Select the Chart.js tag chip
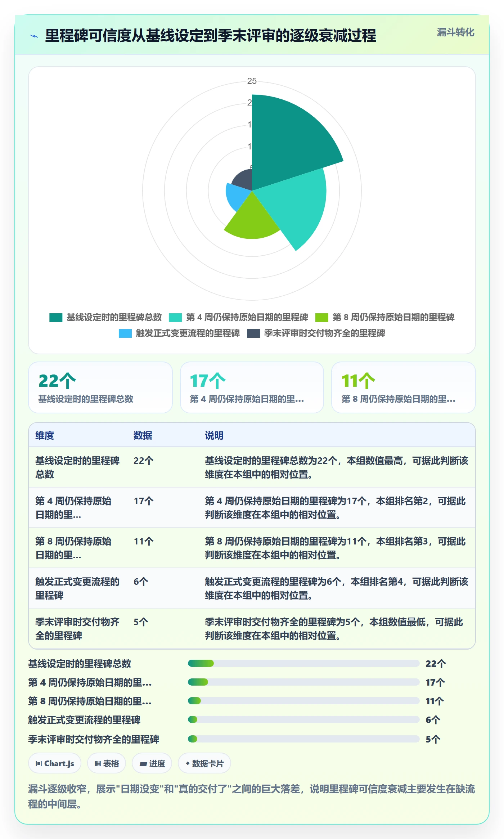Image resolution: width=504 pixels, height=839 pixels. 55,763
